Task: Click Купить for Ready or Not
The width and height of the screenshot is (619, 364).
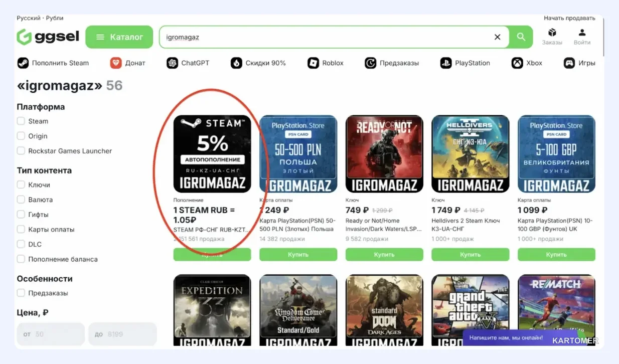Action: pos(384,255)
